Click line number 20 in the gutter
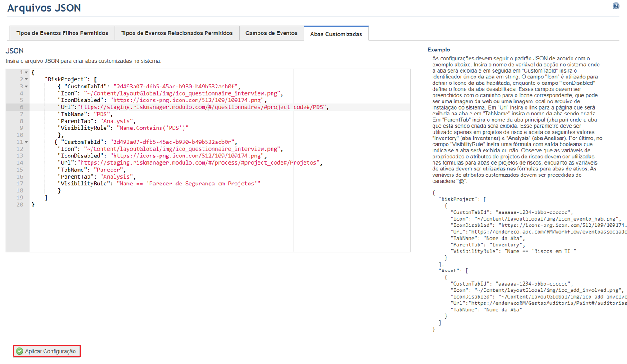 (20, 204)
